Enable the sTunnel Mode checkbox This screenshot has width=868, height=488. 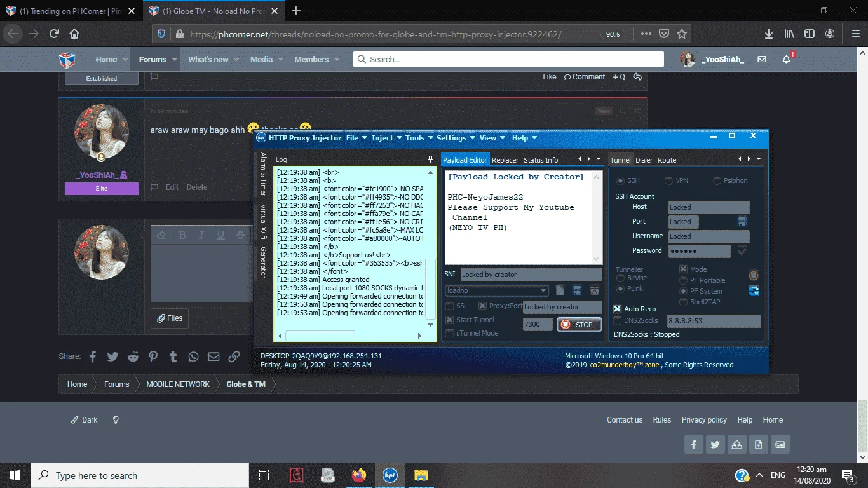tap(450, 333)
